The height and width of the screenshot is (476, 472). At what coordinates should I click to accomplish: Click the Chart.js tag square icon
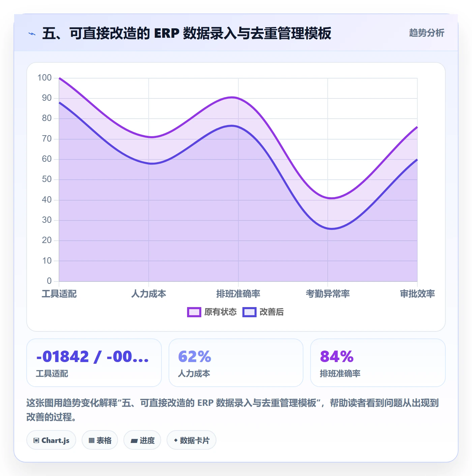click(x=36, y=441)
